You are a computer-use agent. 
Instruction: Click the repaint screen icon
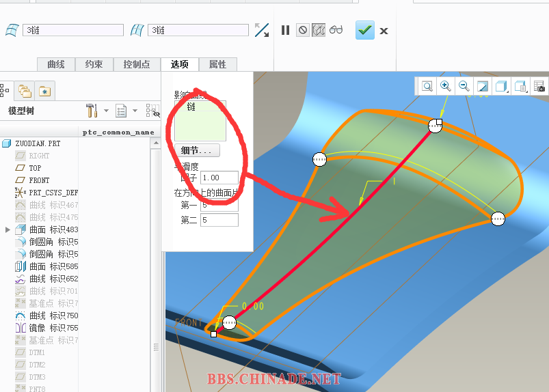coord(483,86)
